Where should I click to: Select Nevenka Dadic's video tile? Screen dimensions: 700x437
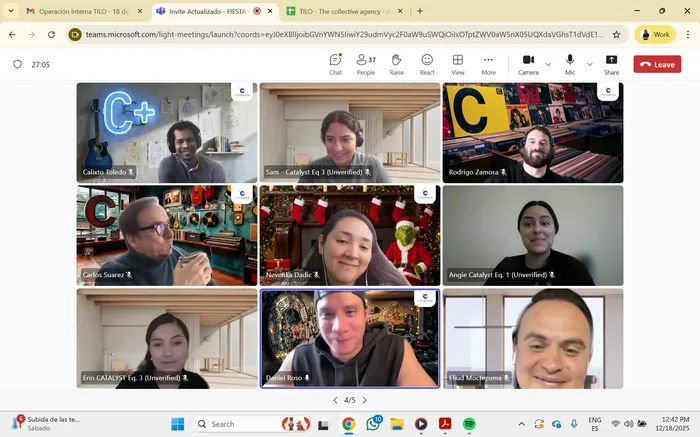tap(350, 235)
